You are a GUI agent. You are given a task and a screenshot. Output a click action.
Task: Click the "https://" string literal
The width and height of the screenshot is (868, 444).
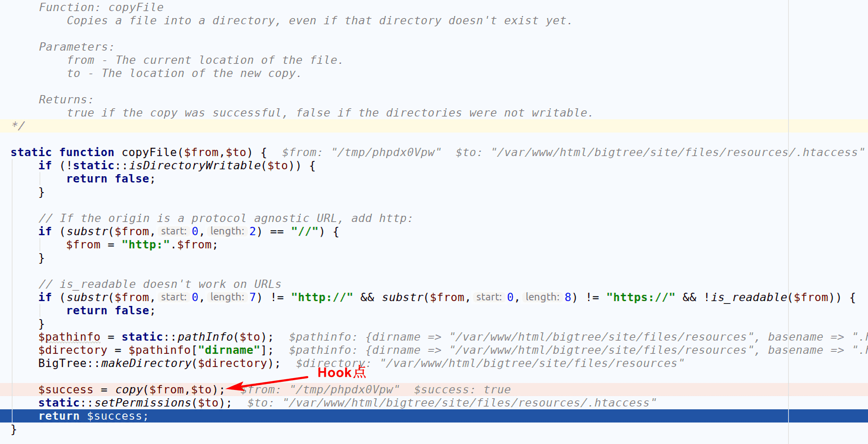[641, 297]
